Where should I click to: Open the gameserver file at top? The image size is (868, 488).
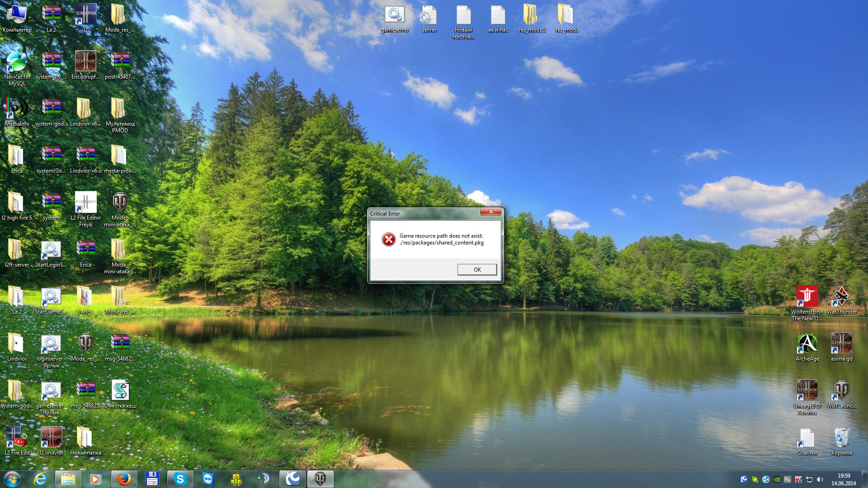click(395, 19)
